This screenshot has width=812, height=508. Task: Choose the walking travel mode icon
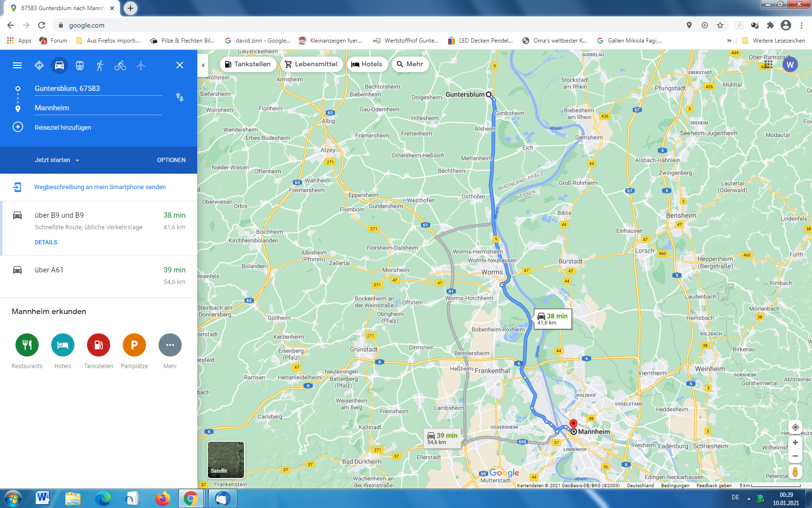[100, 65]
